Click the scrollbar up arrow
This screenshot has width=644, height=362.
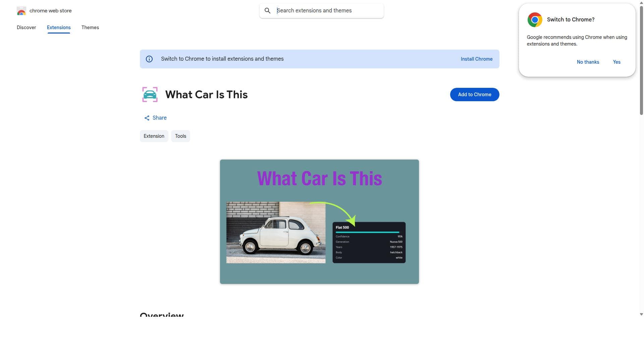click(641, 2)
